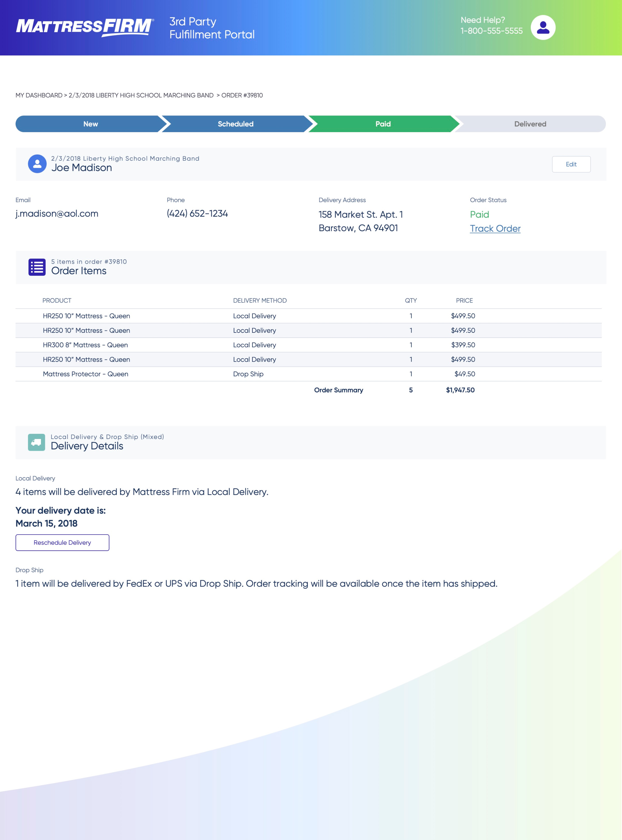This screenshot has width=622, height=840.
Task: Click the customer's email address j.madison@aol.com
Action: 56,214
